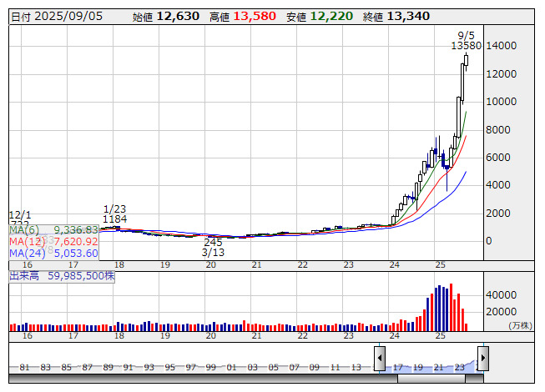Click the 1/23 1184 annotation
The width and height of the screenshot is (545, 392).
coord(114,214)
